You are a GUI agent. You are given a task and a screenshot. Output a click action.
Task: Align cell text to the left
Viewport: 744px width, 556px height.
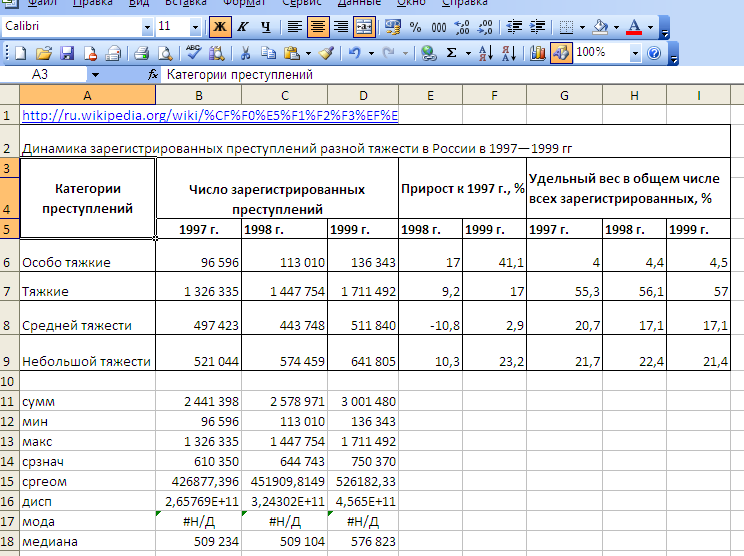coord(295,27)
